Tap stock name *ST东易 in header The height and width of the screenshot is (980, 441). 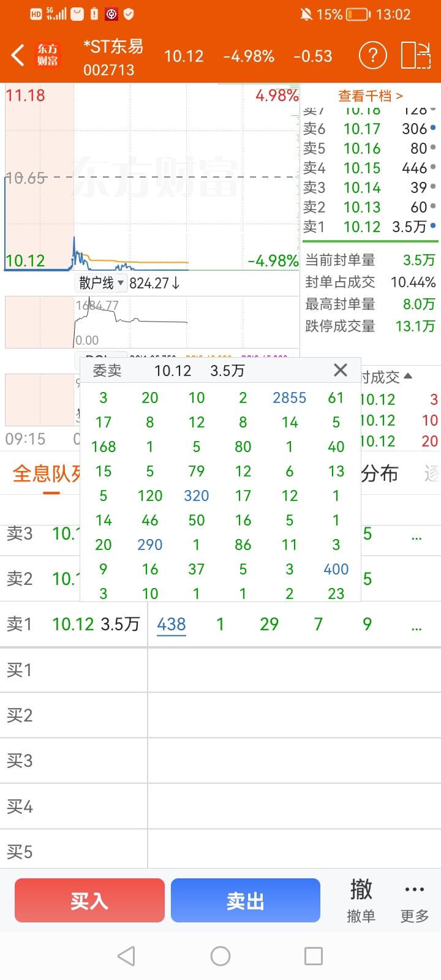pyautogui.click(x=113, y=46)
